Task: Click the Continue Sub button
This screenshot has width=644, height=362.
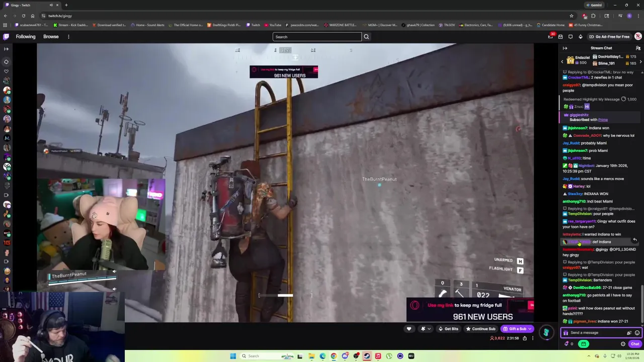Action: tap(480, 329)
